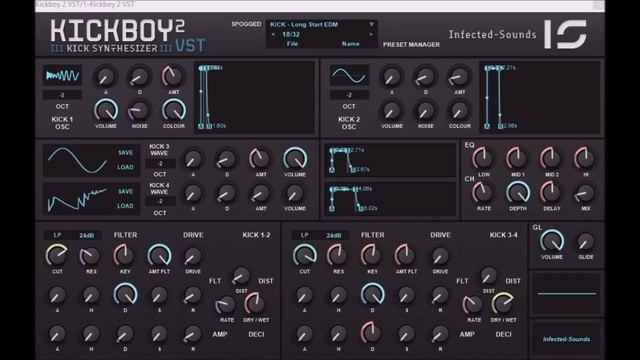
Task: Click the Kick 3 wave octave value field
Action: 160,164
